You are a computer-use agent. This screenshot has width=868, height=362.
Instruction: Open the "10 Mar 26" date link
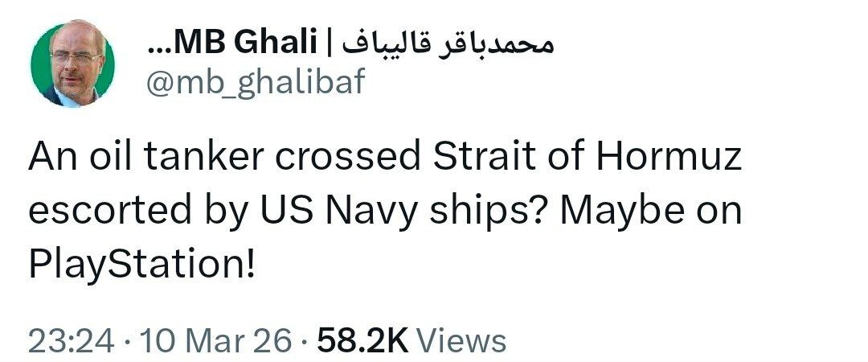(x=215, y=340)
